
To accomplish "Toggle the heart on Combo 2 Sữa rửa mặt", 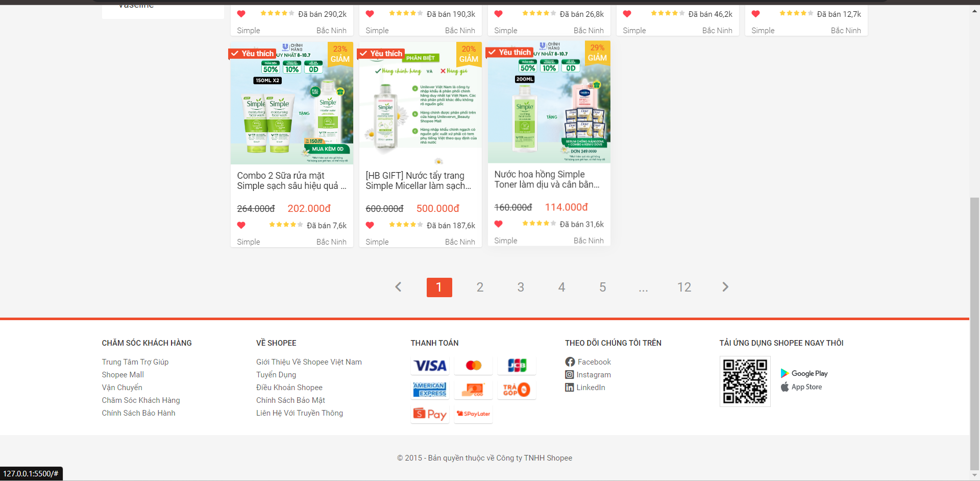I will (241, 225).
